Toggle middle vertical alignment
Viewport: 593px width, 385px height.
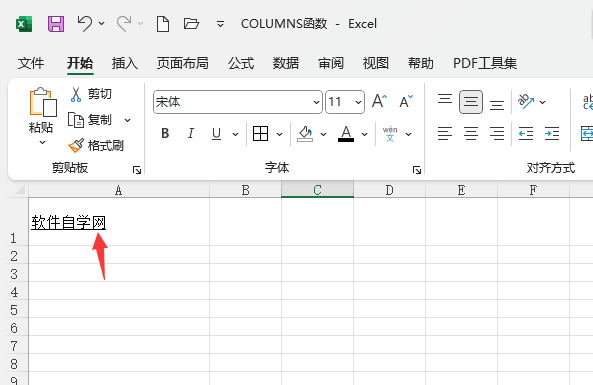(x=471, y=102)
